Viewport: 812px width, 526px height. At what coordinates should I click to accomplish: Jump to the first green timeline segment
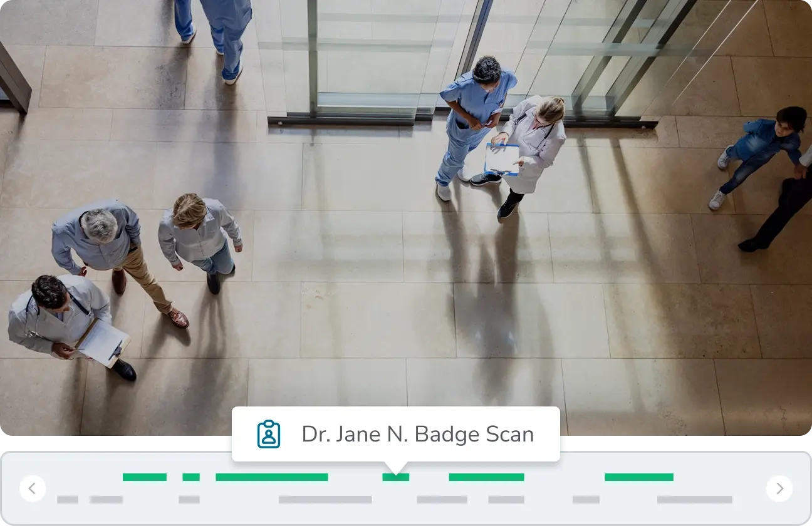coord(145,477)
